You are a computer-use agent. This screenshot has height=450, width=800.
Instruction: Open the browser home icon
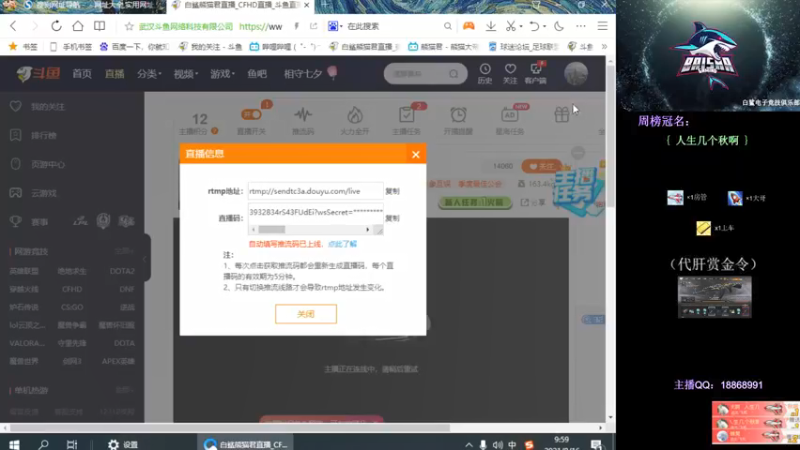click(x=78, y=26)
